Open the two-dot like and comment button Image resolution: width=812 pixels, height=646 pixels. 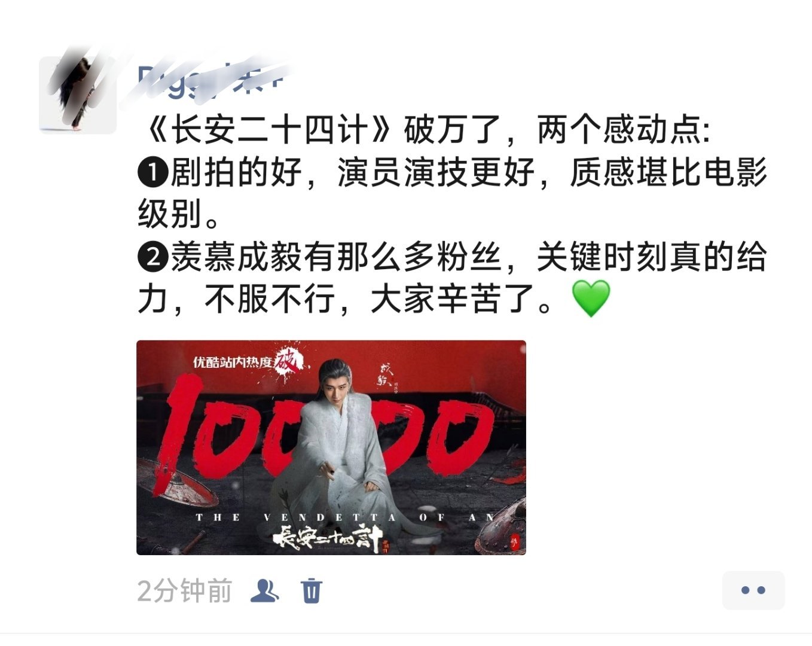click(753, 590)
